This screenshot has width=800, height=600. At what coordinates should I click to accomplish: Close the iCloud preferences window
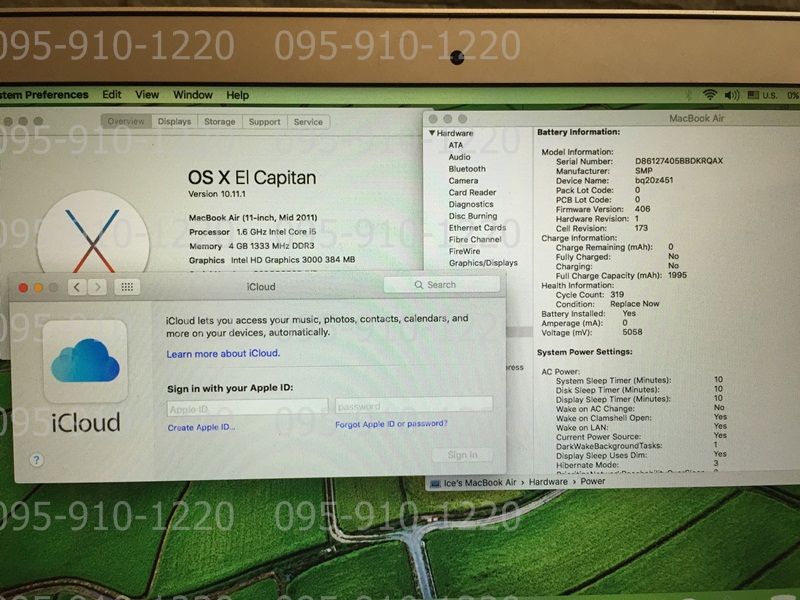pos(23,288)
